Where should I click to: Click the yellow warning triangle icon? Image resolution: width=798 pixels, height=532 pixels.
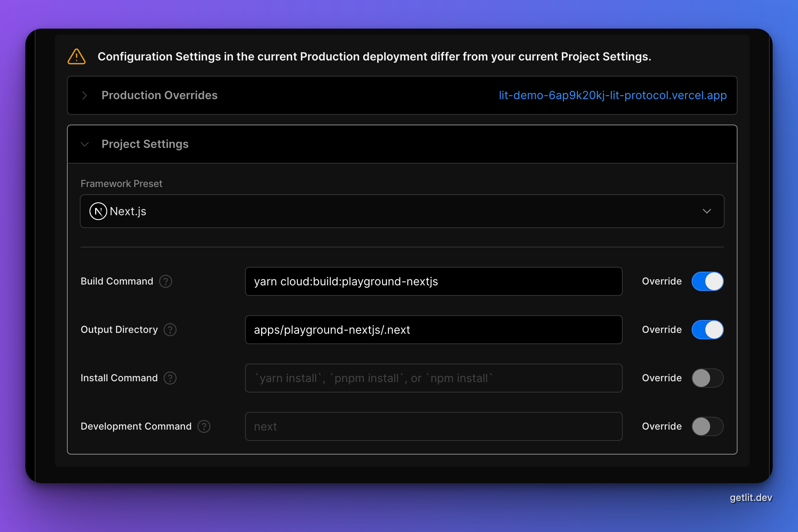[x=77, y=57]
